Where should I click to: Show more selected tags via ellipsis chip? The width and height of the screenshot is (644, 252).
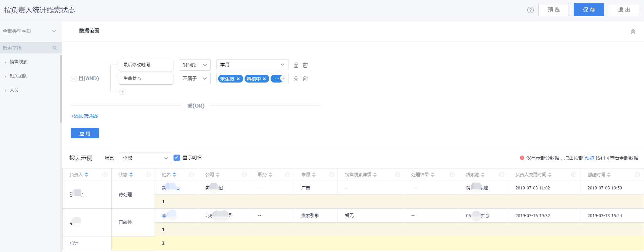(277, 79)
